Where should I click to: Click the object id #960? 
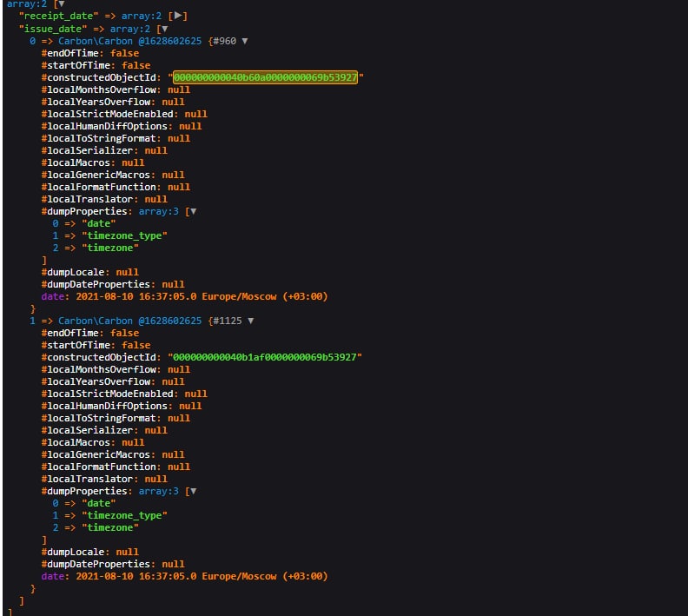click(x=225, y=41)
